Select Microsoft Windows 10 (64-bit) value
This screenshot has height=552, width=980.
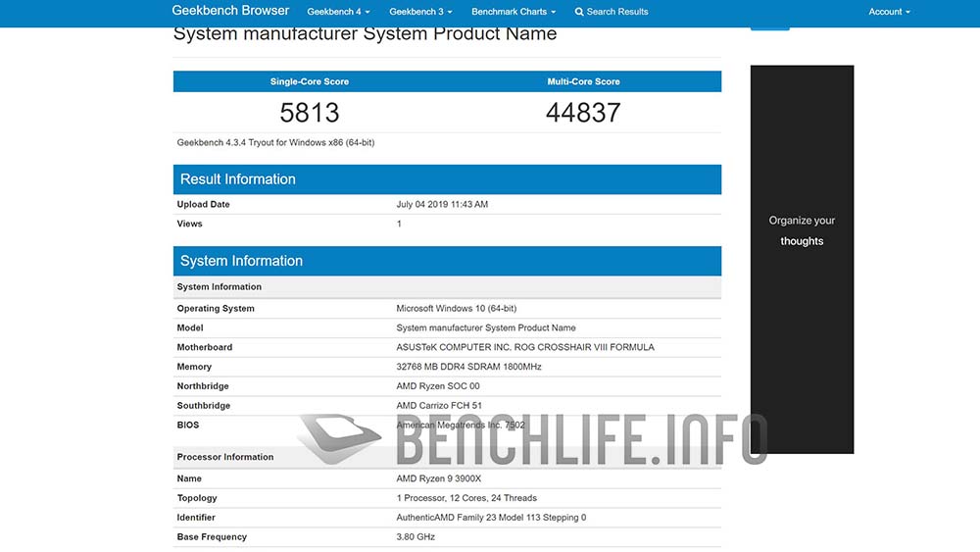click(x=457, y=309)
